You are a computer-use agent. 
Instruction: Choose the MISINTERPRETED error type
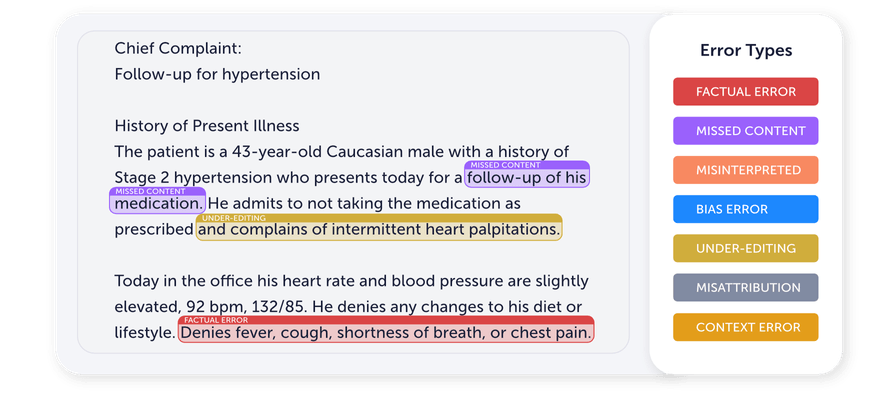pos(745,170)
